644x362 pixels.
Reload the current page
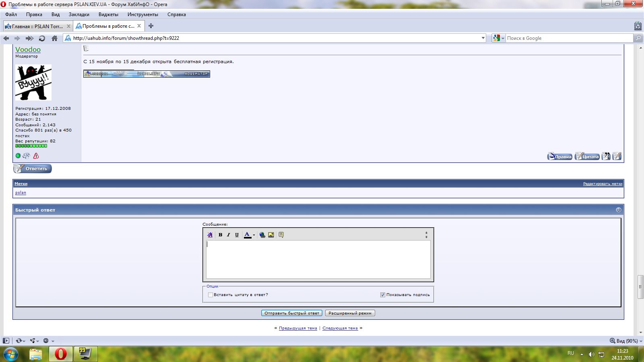tap(42, 38)
